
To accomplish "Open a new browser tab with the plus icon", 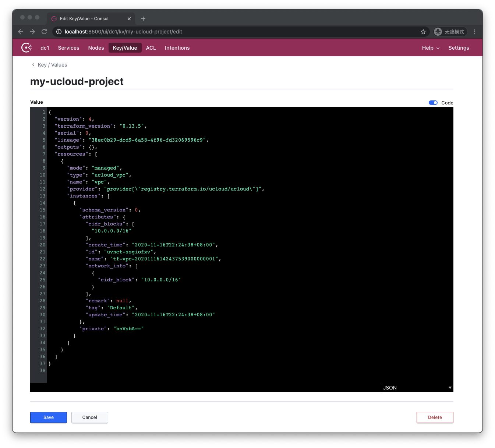I will point(143,19).
